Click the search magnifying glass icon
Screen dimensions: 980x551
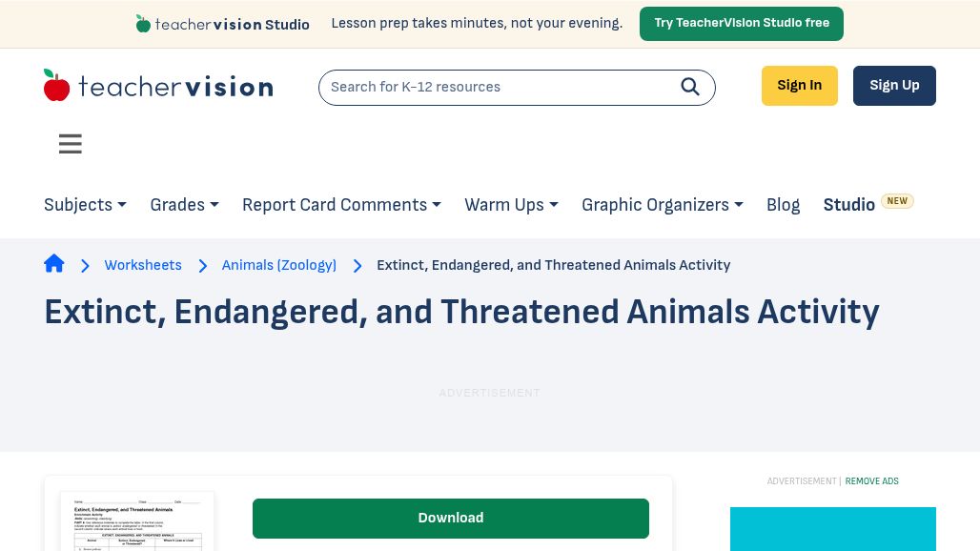click(690, 87)
